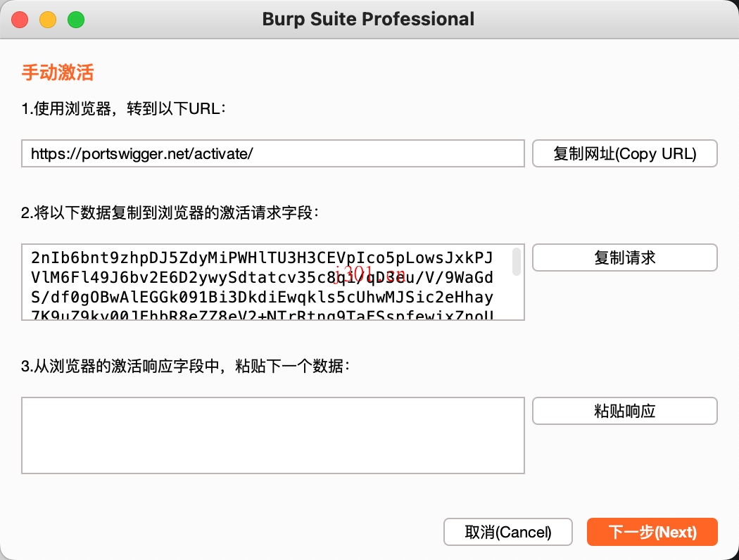Click the 粘贴响应 button
The width and height of the screenshot is (739, 560).
[x=624, y=411]
